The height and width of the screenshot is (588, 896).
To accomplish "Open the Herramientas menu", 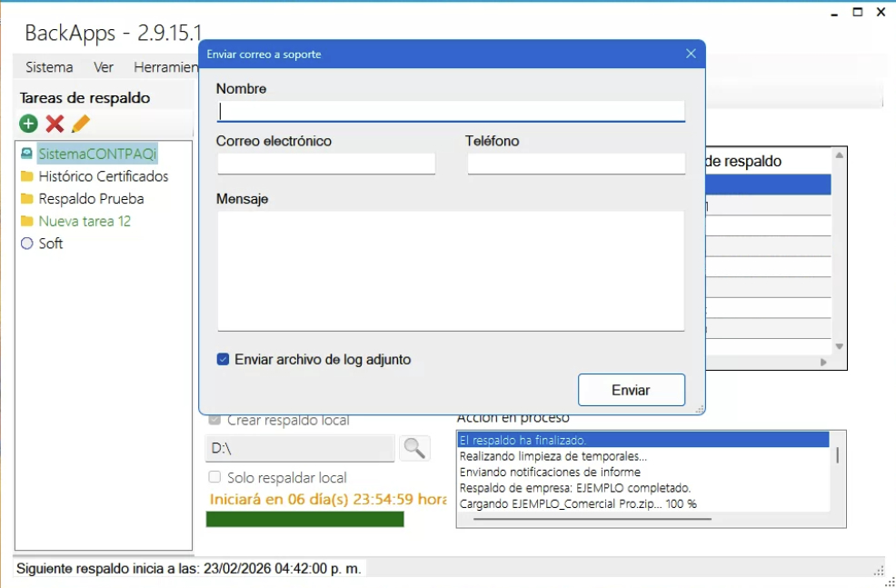I will (165, 67).
